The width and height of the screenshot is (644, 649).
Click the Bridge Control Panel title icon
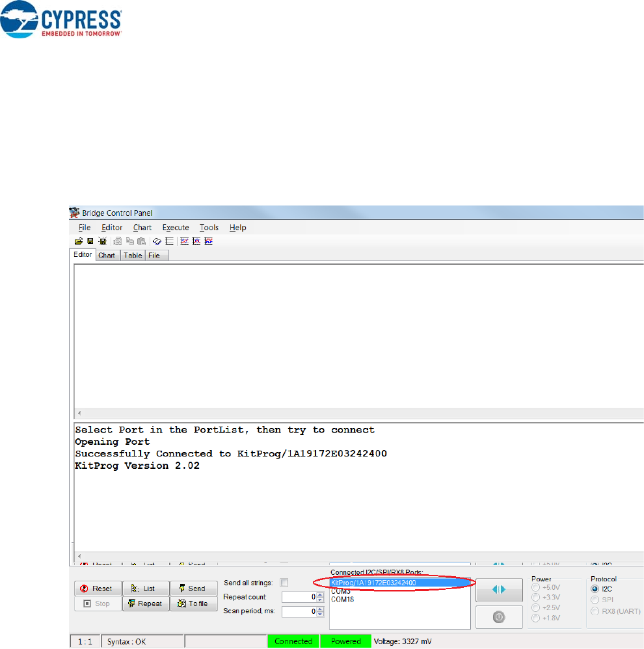[x=75, y=213]
